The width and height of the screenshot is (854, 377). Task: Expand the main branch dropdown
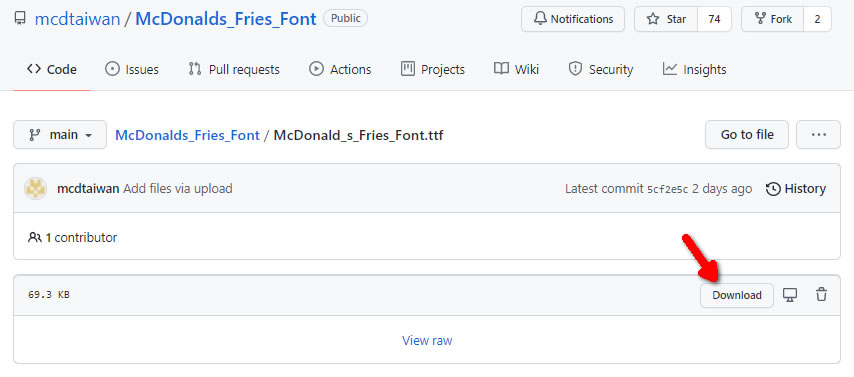60,135
